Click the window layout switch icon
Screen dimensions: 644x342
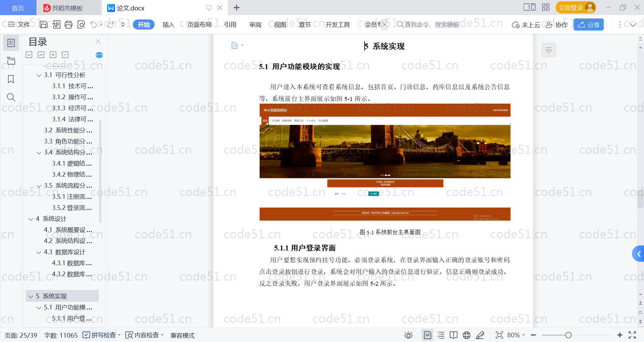click(x=530, y=7)
